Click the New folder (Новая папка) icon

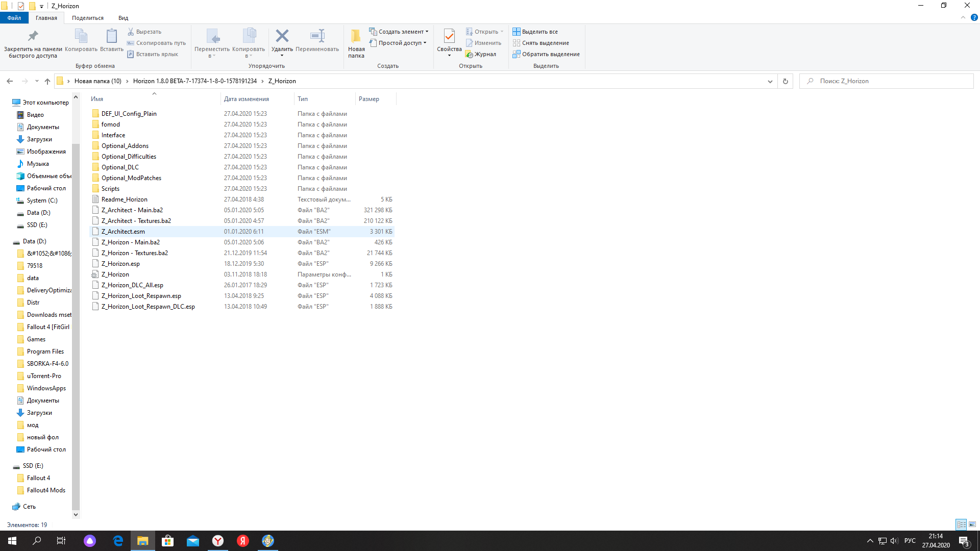[356, 37]
